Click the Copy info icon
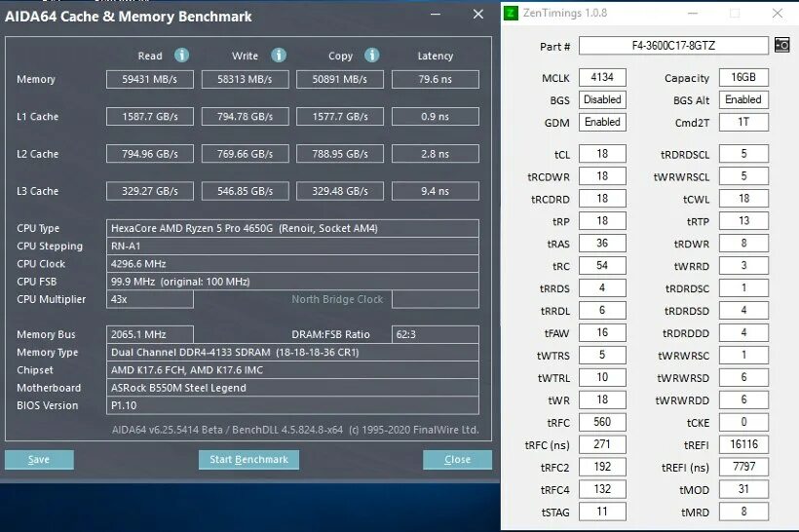 (371, 55)
